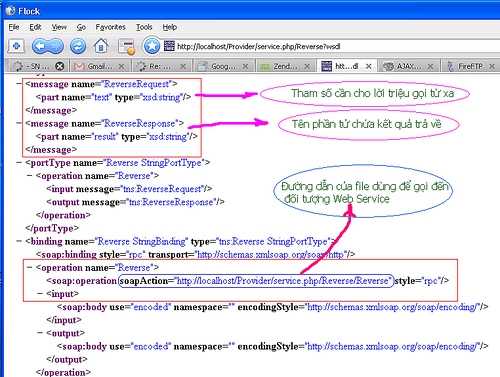500x377 pixels.
Task: Close the Re: tab
Action: tap(183, 67)
